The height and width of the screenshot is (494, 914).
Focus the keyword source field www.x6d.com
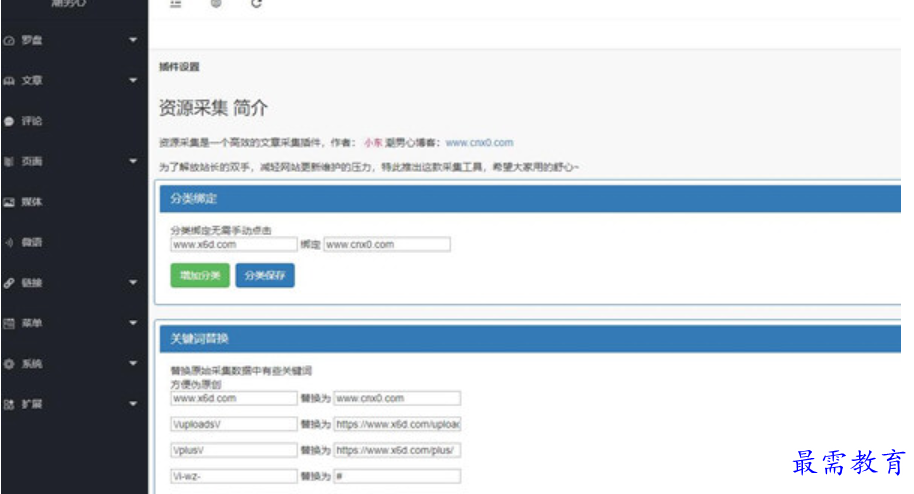click(234, 398)
